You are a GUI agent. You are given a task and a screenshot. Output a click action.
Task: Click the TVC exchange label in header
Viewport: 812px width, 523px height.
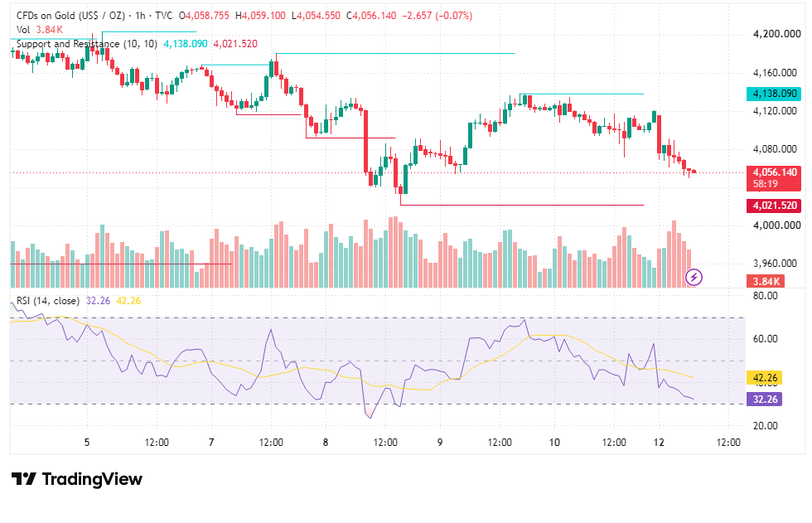coord(164,16)
